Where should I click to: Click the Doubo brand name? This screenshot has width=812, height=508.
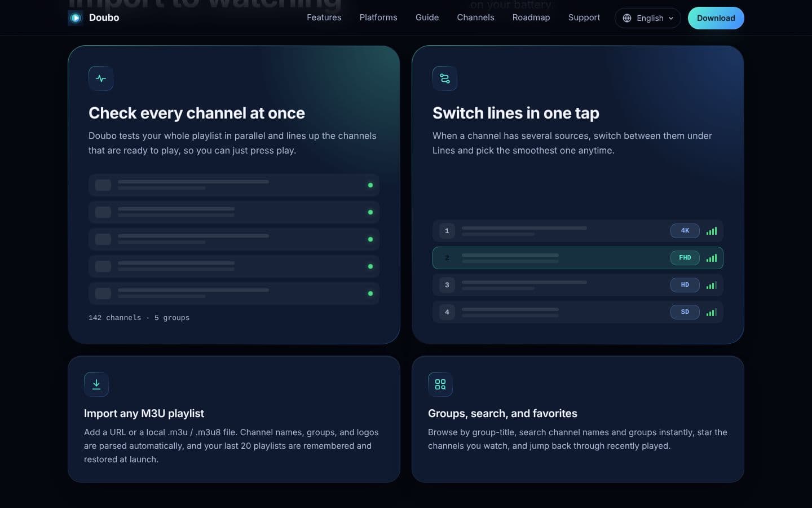click(x=104, y=17)
